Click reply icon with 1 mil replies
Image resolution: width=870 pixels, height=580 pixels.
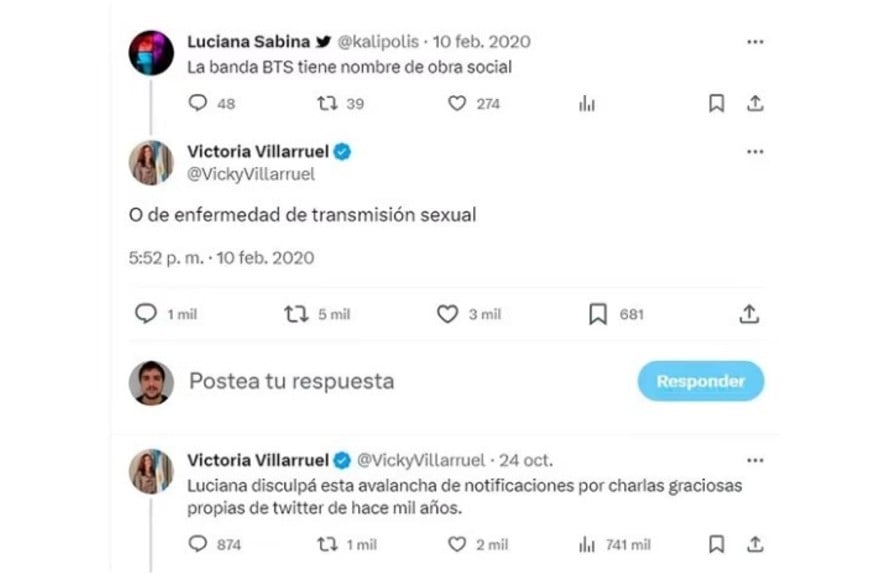(x=146, y=314)
